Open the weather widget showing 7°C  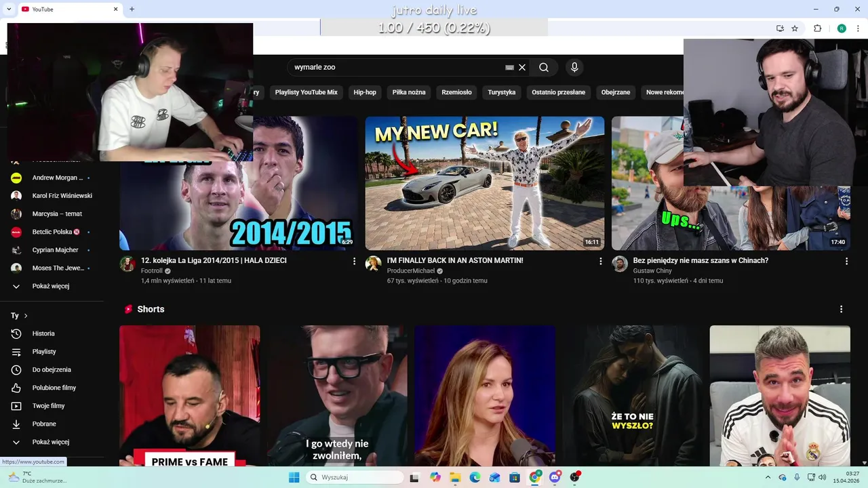tap(37, 477)
